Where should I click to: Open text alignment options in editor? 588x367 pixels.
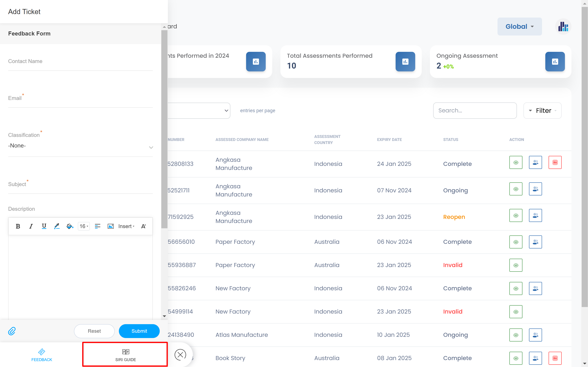pos(97,226)
